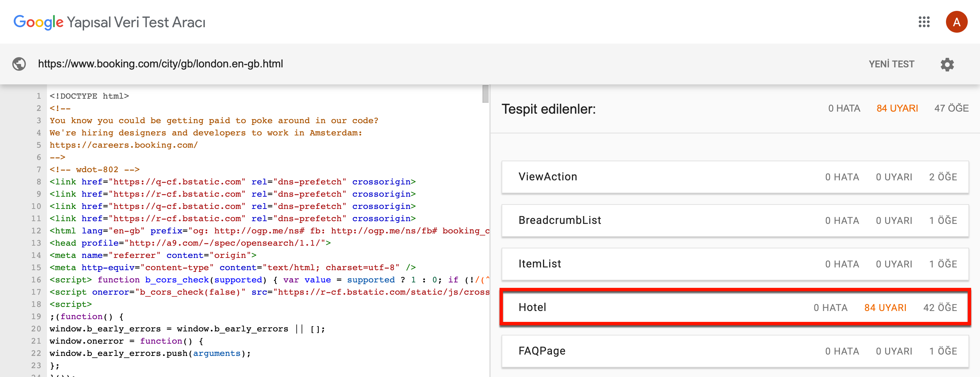Expand the ItemList result row
The width and height of the screenshot is (980, 377).
(x=735, y=264)
